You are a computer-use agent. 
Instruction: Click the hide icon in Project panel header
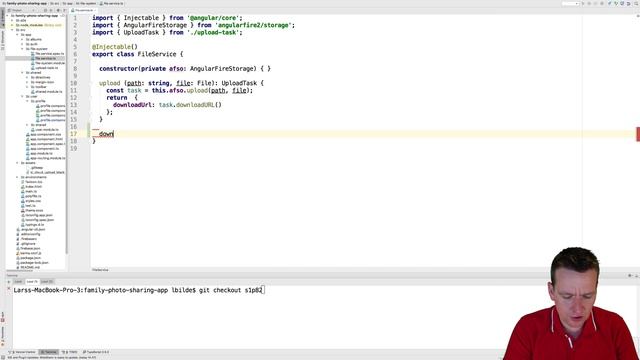(x=64, y=10)
